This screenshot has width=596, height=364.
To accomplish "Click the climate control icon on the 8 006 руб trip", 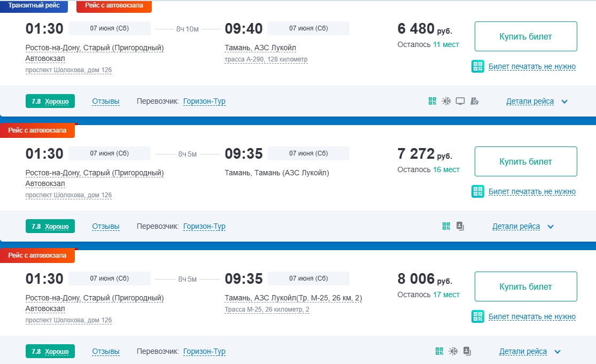I will [x=453, y=351].
